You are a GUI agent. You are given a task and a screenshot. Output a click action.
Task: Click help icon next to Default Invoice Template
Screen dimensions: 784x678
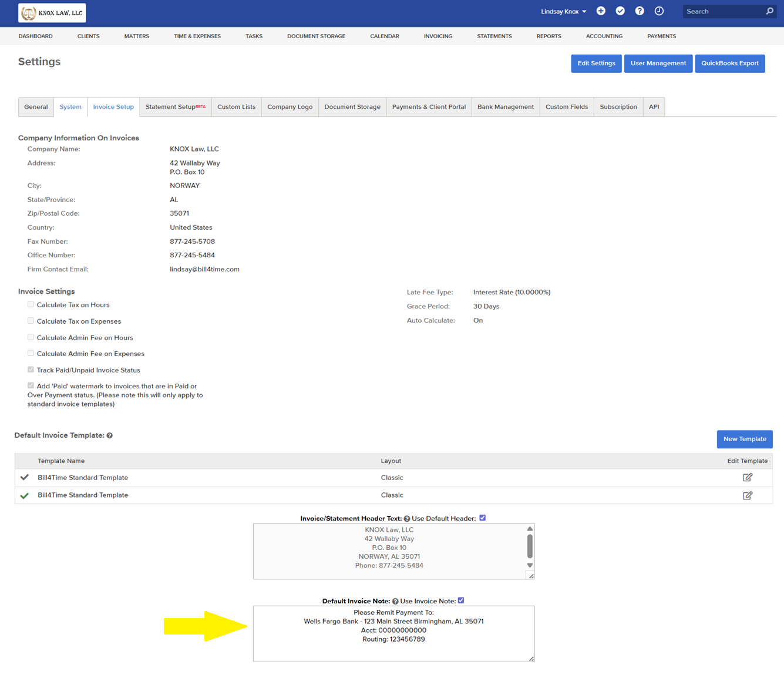point(110,435)
